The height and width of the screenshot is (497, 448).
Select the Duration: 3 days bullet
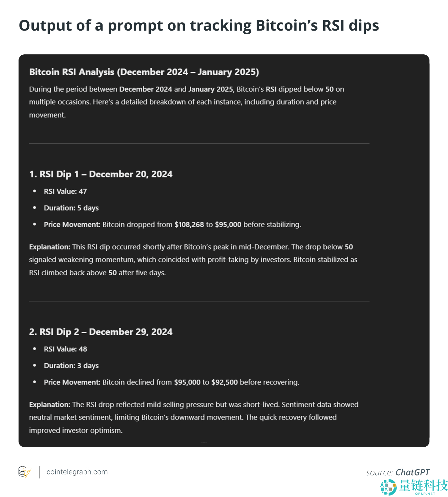(x=71, y=366)
